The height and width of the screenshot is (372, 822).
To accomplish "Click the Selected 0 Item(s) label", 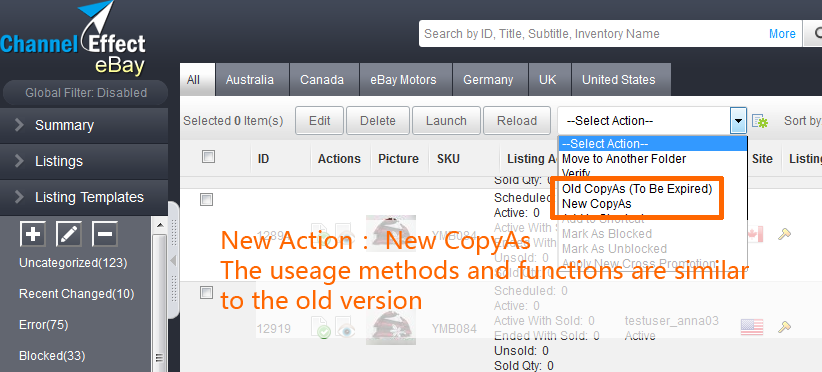I will tap(233, 121).
